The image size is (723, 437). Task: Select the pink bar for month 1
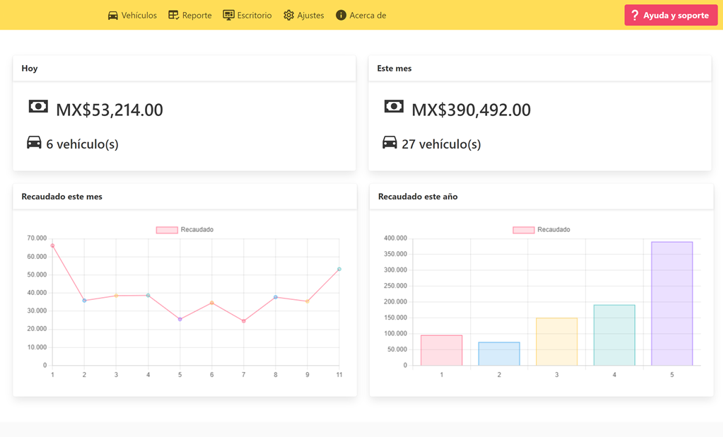click(x=441, y=350)
